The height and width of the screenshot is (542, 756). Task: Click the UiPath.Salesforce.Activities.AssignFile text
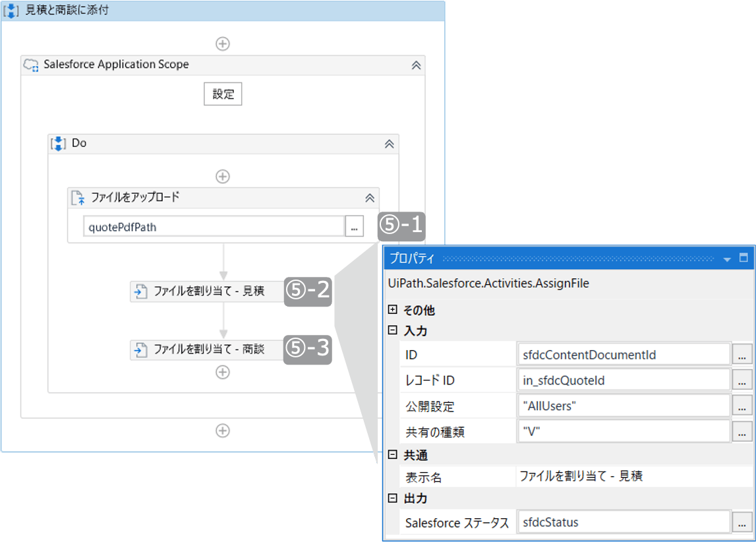(488, 284)
